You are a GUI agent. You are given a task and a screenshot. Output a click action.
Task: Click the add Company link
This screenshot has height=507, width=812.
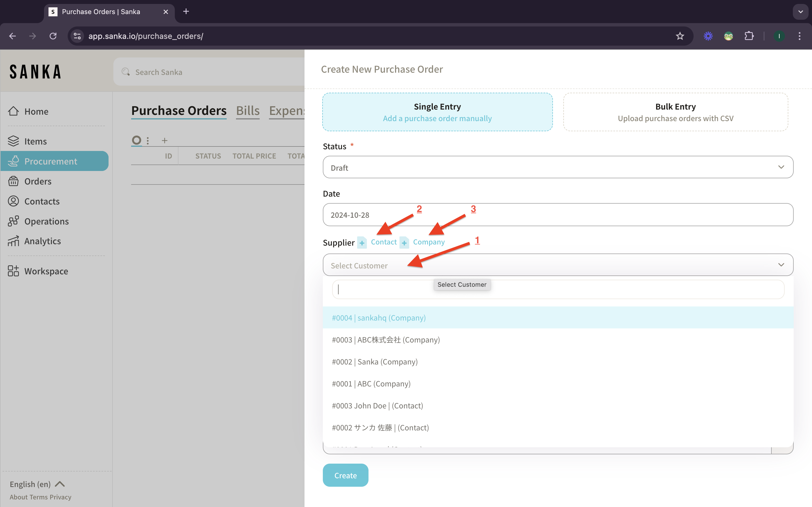point(429,242)
